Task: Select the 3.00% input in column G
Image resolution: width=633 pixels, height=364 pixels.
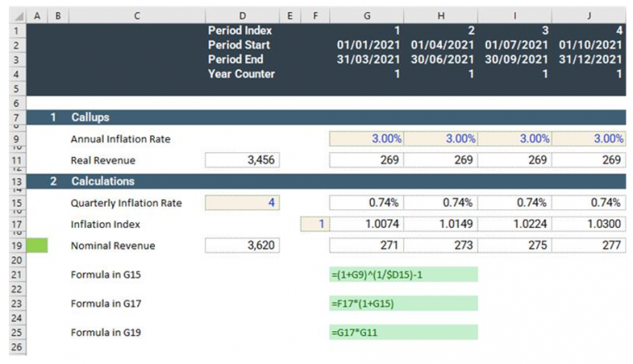Action: (367, 139)
